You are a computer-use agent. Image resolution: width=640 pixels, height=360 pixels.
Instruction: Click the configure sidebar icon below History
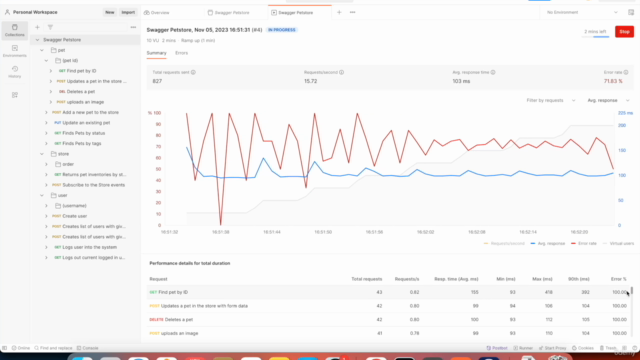click(x=15, y=95)
